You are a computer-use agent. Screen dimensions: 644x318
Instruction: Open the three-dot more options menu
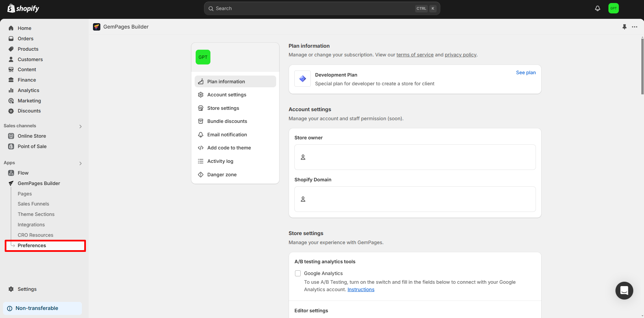coord(634,27)
